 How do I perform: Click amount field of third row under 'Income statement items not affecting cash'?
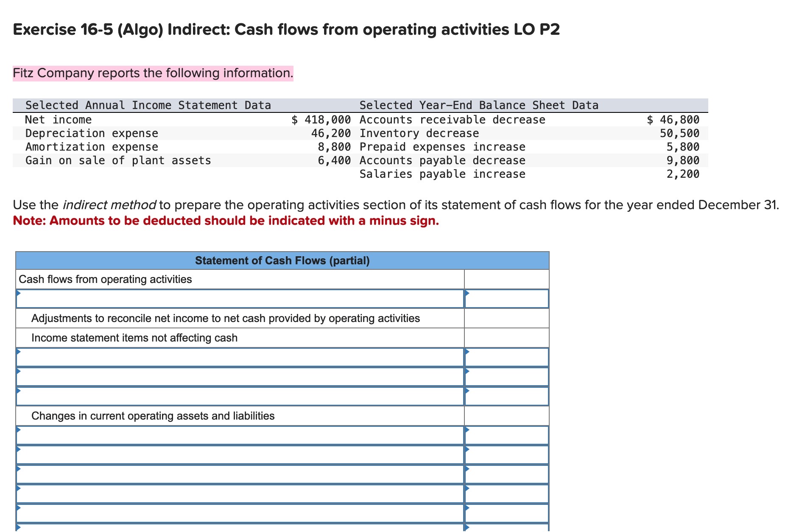(507, 396)
